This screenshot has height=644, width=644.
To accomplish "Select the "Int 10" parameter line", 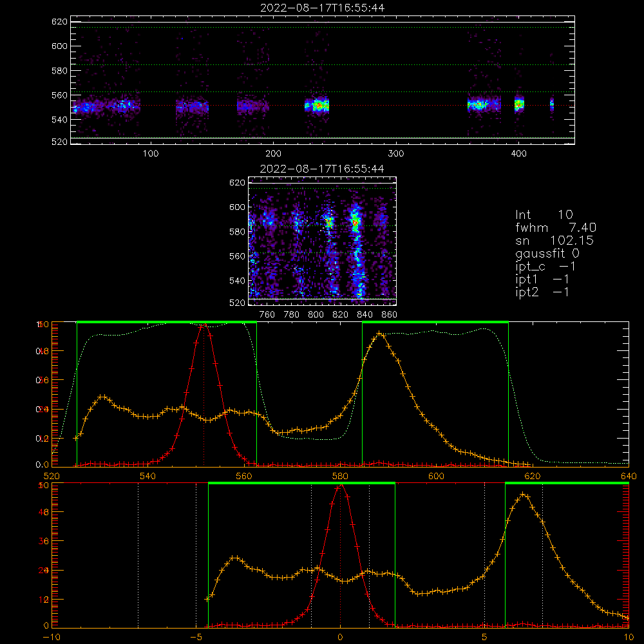I will coord(544,214).
